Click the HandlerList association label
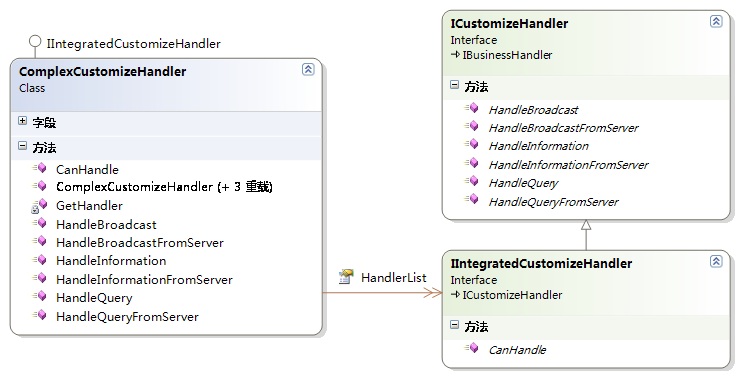 coord(394,278)
